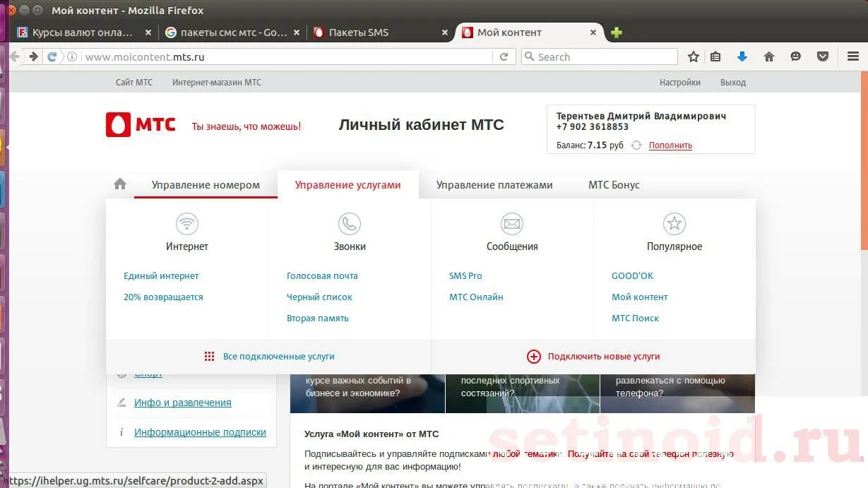Click the Звонки phone icon
This screenshot has height=488, width=868.
(350, 224)
